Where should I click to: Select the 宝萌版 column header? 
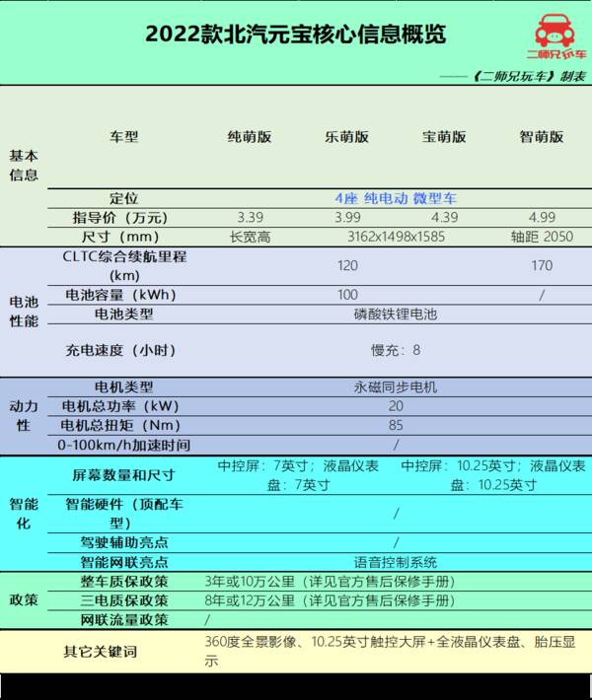click(x=444, y=137)
